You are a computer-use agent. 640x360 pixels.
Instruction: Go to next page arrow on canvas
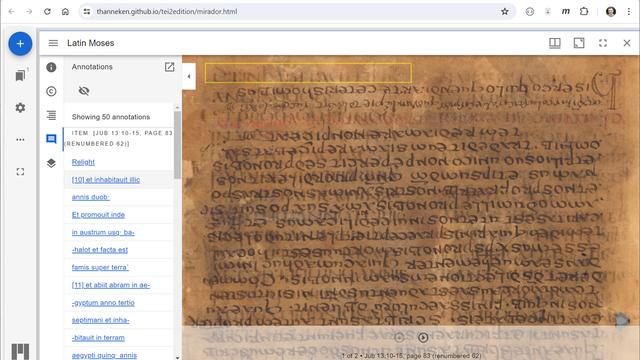(423, 338)
